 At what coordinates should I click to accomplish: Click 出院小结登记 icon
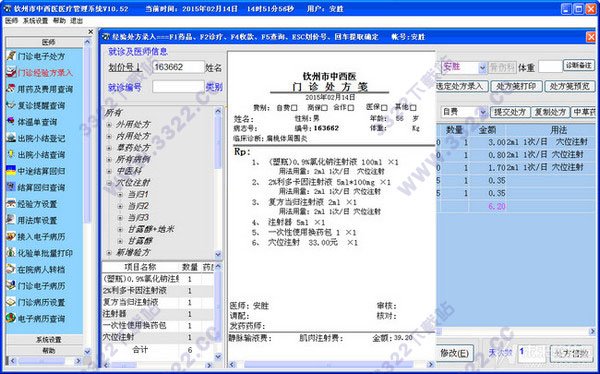coord(11,138)
